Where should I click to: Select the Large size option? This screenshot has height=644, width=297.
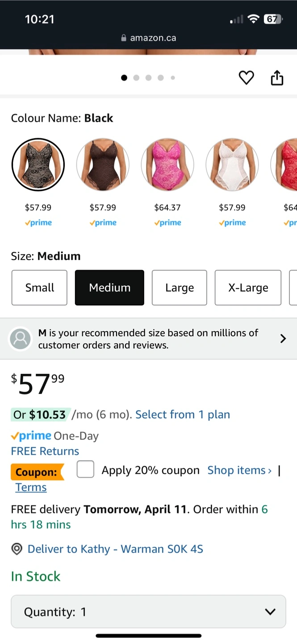[179, 288]
